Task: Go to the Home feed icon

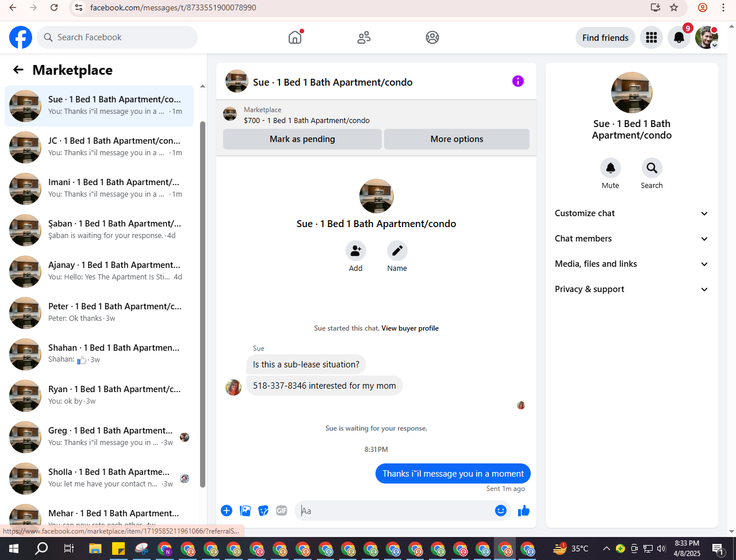Action: click(x=295, y=37)
